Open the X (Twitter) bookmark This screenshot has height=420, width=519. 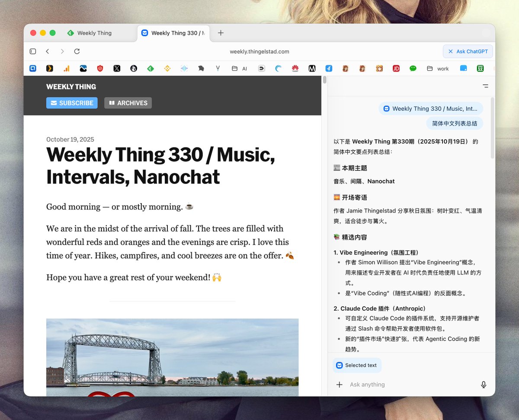click(117, 68)
